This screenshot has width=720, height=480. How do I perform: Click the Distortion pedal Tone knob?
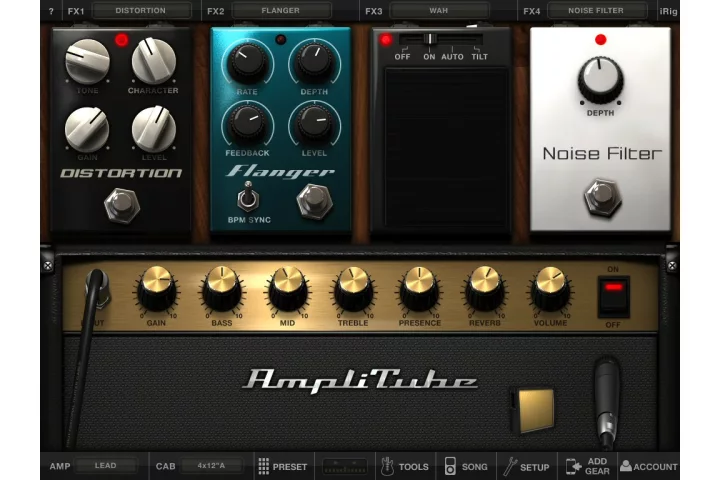pos(87,61)
